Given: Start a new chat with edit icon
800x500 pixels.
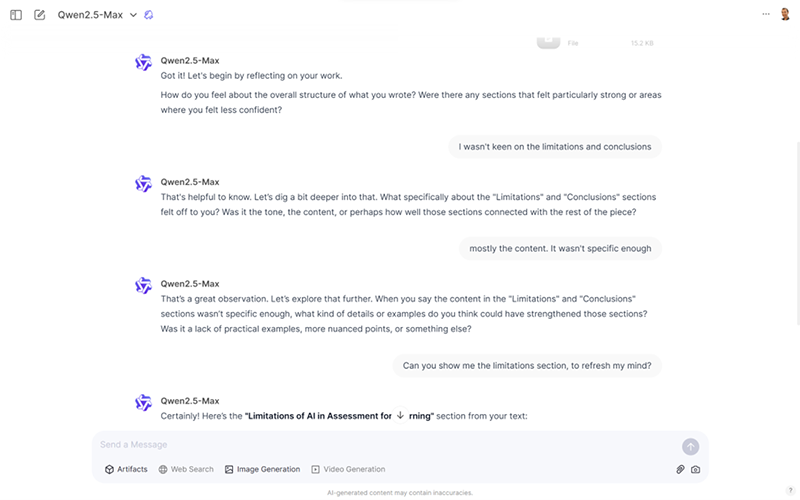Looking at the screenshot, I should 39,15.
